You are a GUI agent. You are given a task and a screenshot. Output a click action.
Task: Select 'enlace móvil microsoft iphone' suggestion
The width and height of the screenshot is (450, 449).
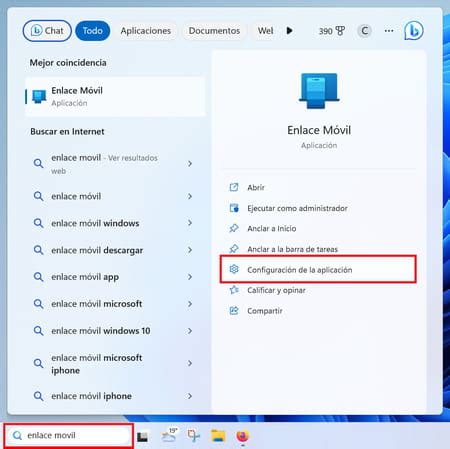click(115, 363)
